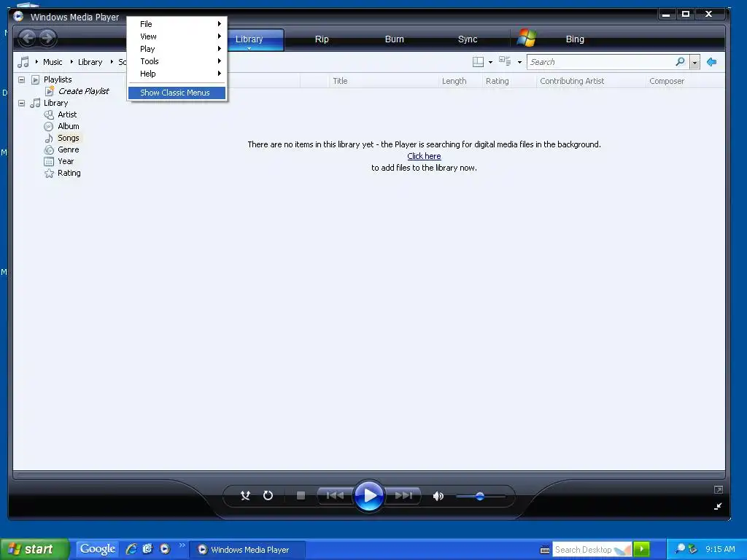Sort by Contributing Artist column header

coord(572,81)
